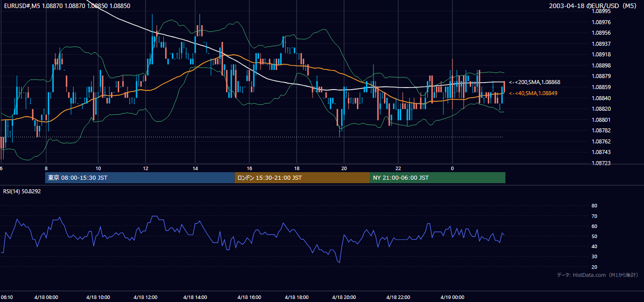Click RSI scale value 20
The height and width of the screenshot is (302, 644).
point(594,267)
